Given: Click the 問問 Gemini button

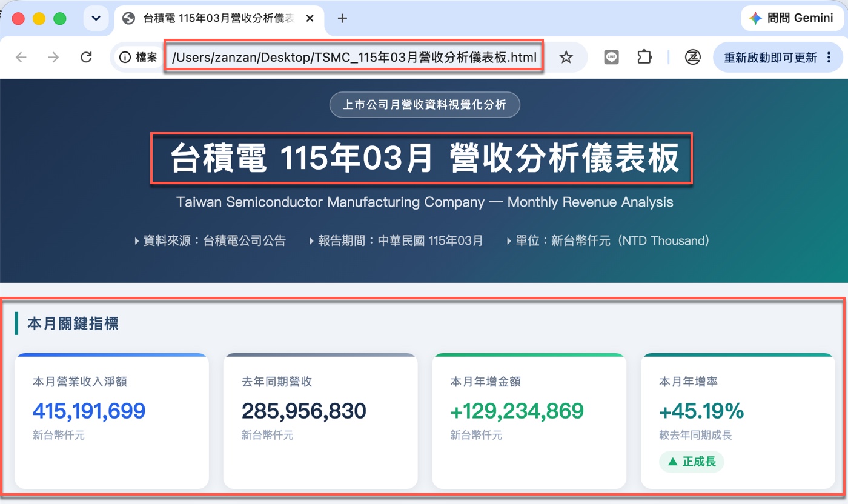Looking at the screenshot, I should click(793, 18).
